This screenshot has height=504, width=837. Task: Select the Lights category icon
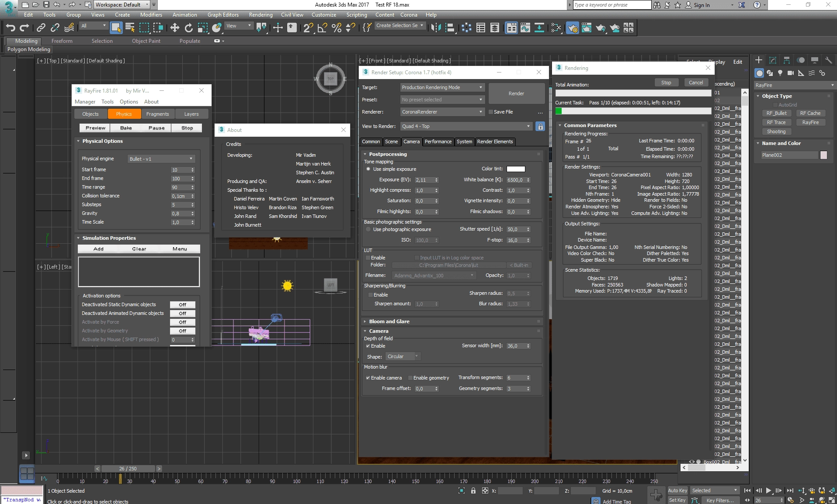click(780, 73)
